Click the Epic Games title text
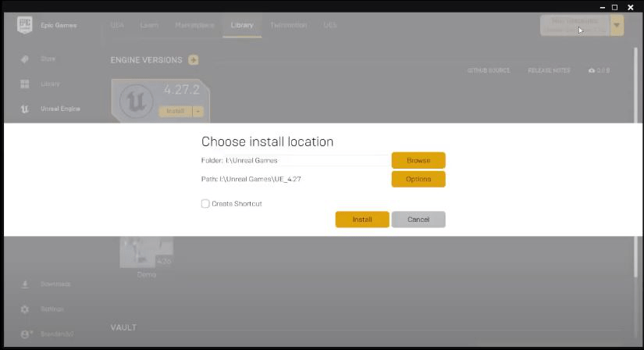The height and width of the screenshot is (350, 644). point(59,25)
